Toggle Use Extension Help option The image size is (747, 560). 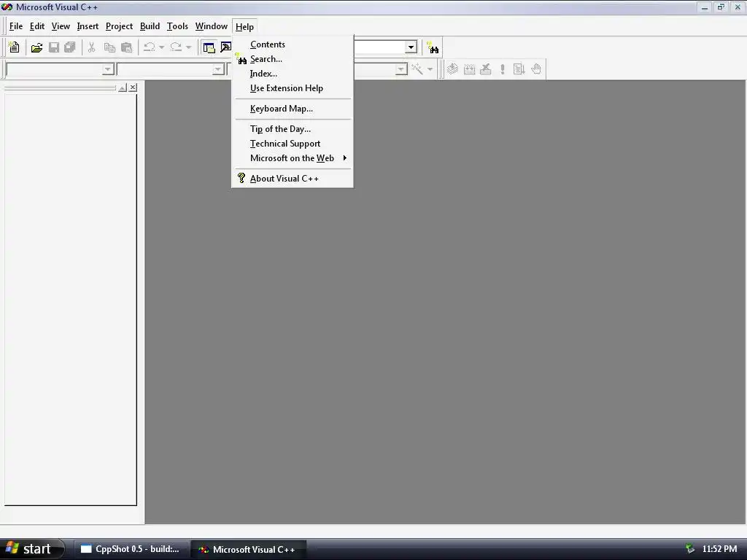(293, 88)
